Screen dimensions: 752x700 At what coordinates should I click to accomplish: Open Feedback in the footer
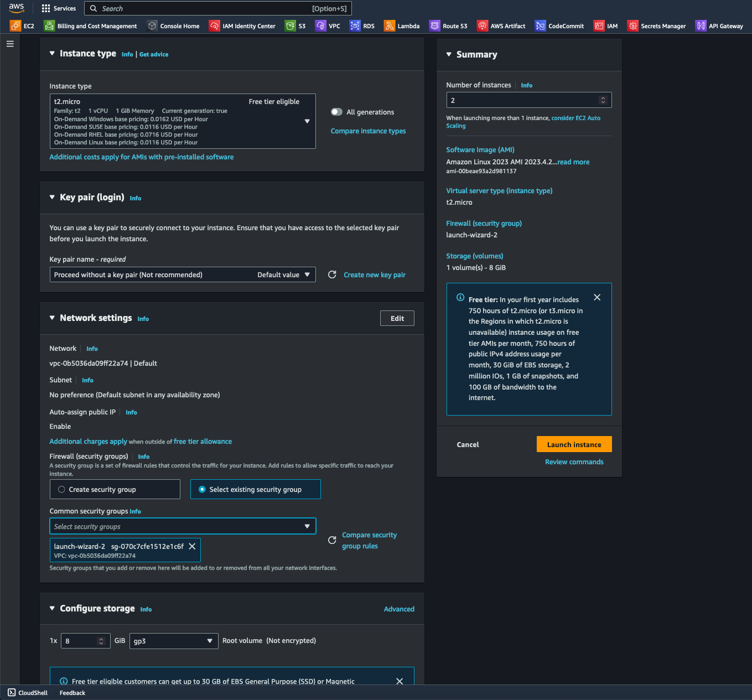[x=72, y=693]
